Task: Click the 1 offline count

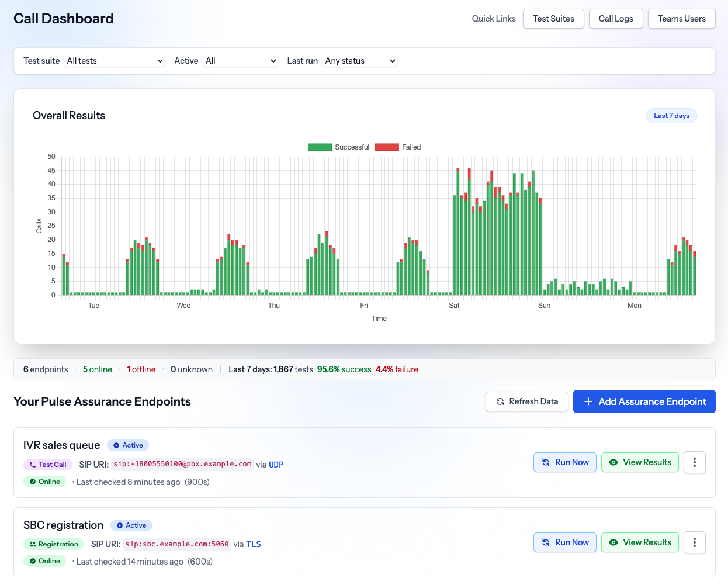Action: pos(141,369)
